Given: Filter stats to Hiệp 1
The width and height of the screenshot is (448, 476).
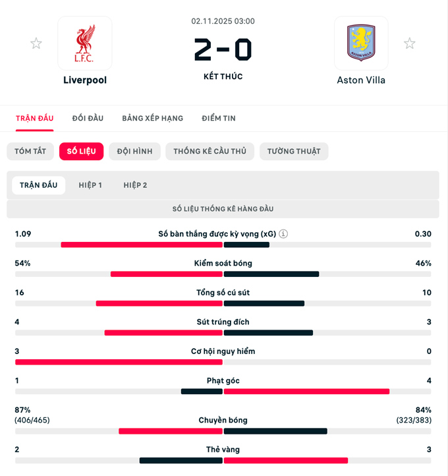Looking at the screenshot, I should [90, 185].
